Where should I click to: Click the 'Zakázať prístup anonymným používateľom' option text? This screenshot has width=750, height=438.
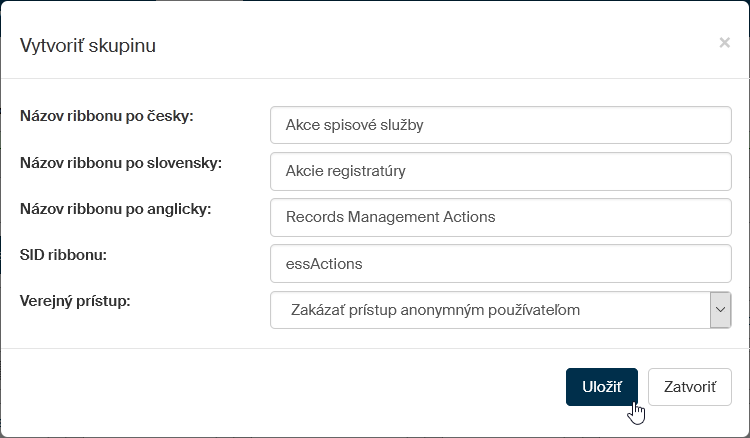433,310
